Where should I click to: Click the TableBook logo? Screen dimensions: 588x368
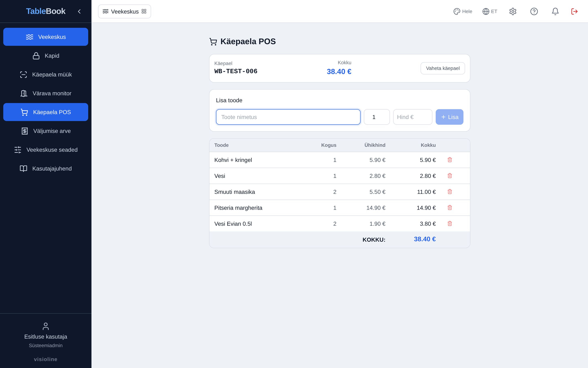[x=46, y=11]
